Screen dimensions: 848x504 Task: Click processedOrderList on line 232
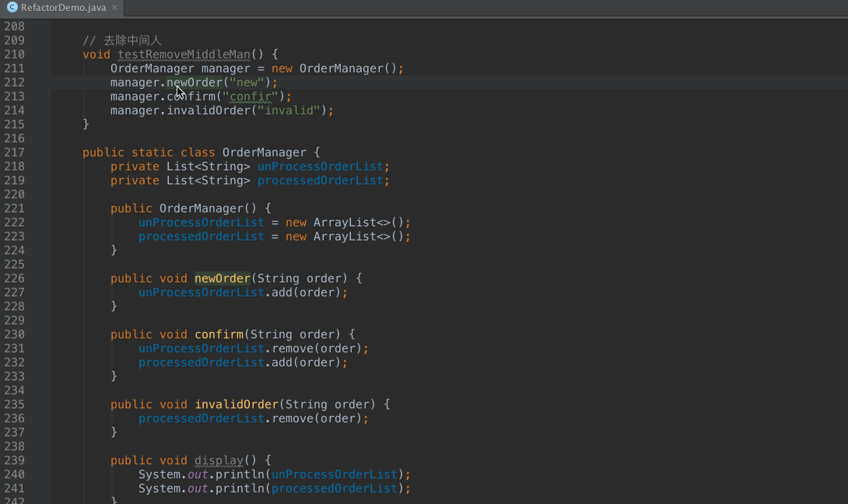201,363
